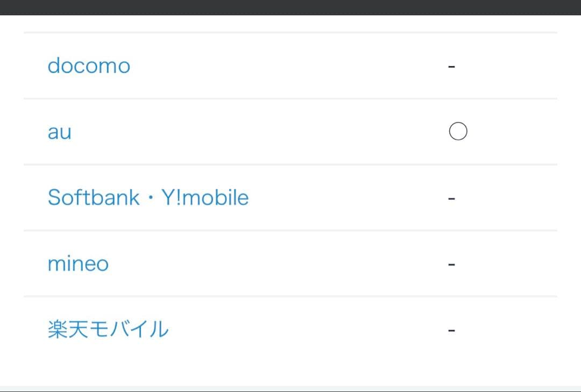Click the divider line above the docomo row

pyautogui.click(x=290, y=33)
